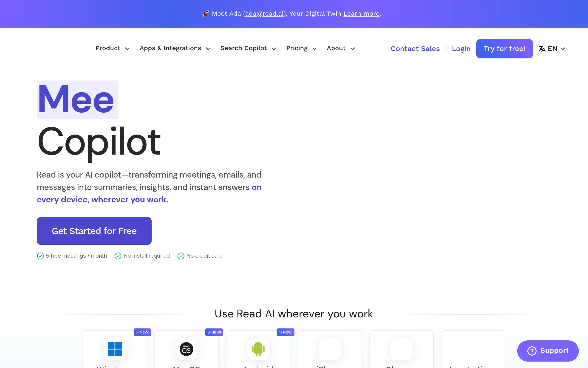Follow the ada@read.ai link in the banner
Image resolution: width=588 pixels, height=368 pixels.
coord(264,14)
